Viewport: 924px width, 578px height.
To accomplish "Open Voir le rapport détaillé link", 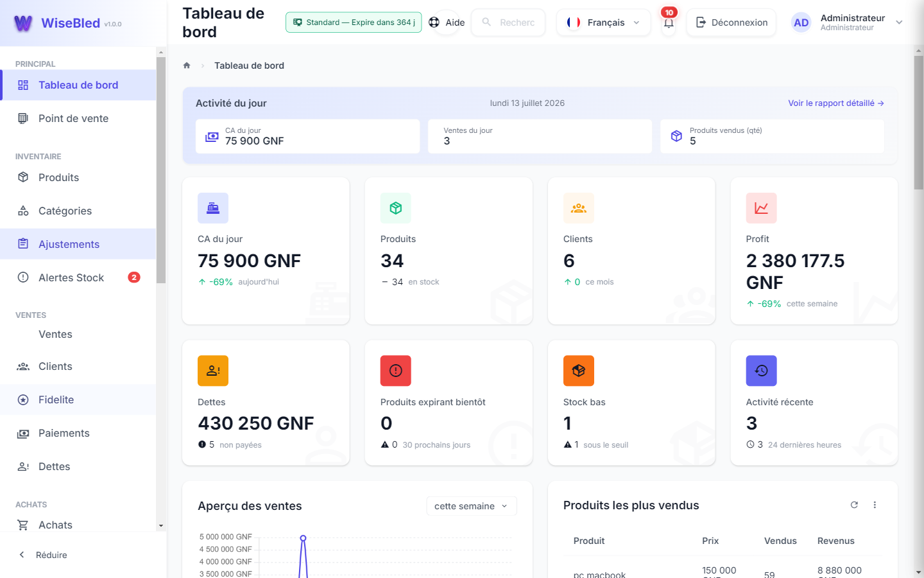I will (836, 103).
